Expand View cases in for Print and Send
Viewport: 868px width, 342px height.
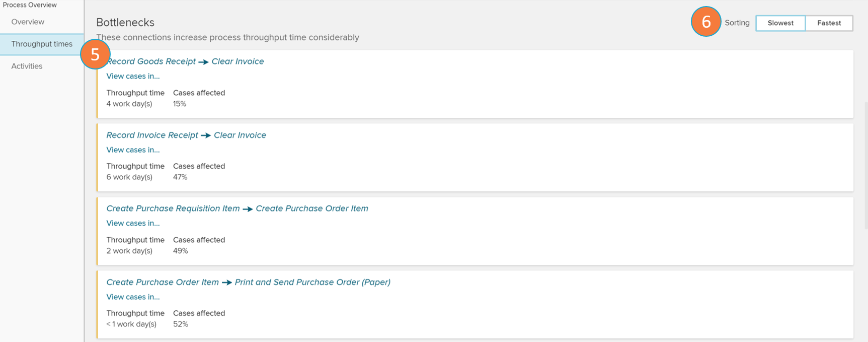point(133,297)
